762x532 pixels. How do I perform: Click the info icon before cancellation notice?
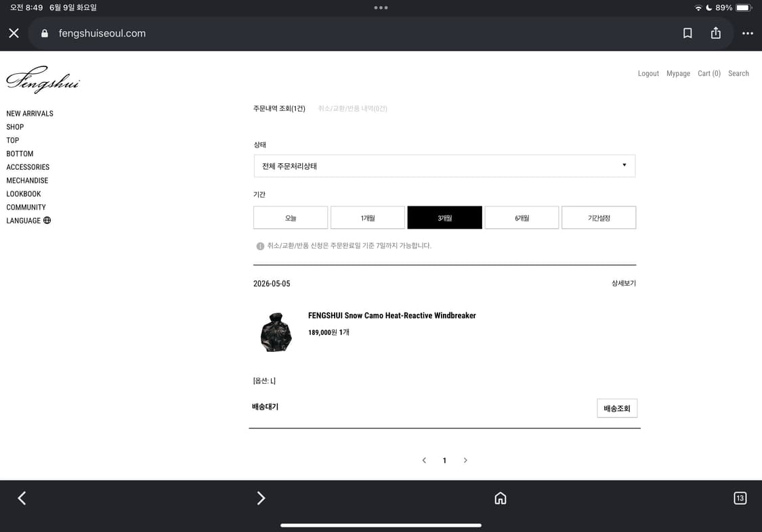pos(260,246)
